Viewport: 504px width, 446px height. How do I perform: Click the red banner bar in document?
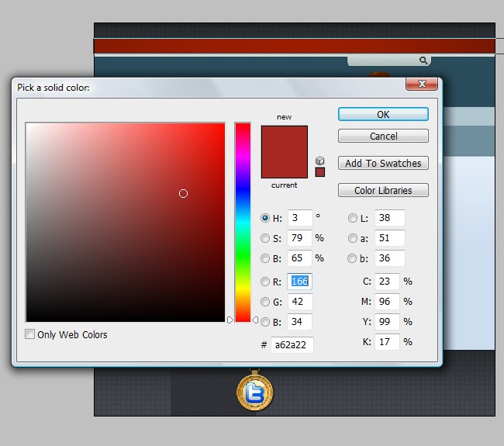pyautogui.click(x=295, y=47)
